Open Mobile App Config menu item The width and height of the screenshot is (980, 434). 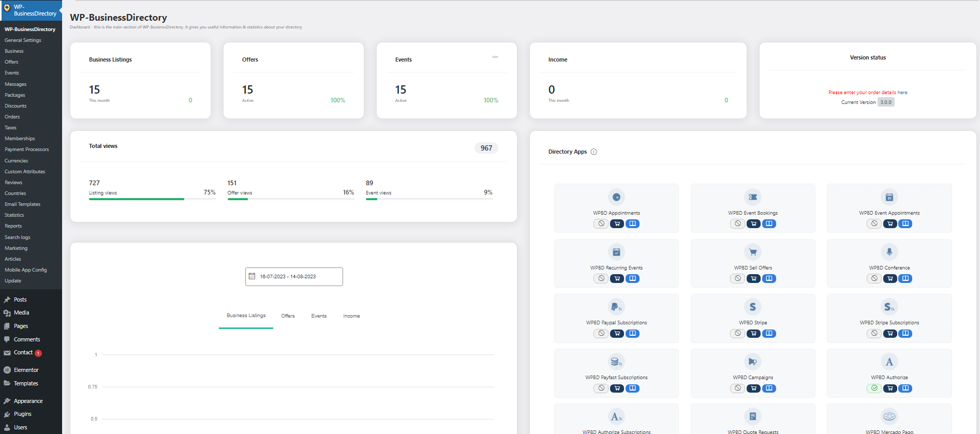pyautogui.click(x=26, y=270)
